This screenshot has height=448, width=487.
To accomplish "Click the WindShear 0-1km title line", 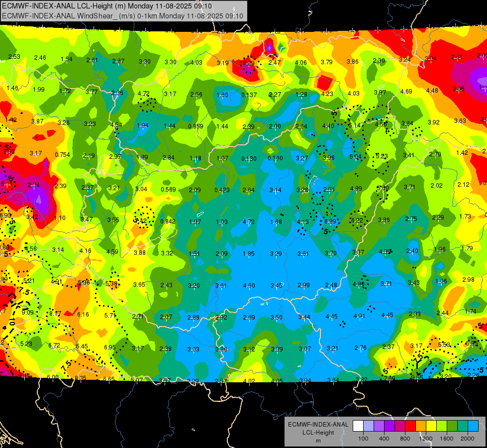I will [122, 16].
